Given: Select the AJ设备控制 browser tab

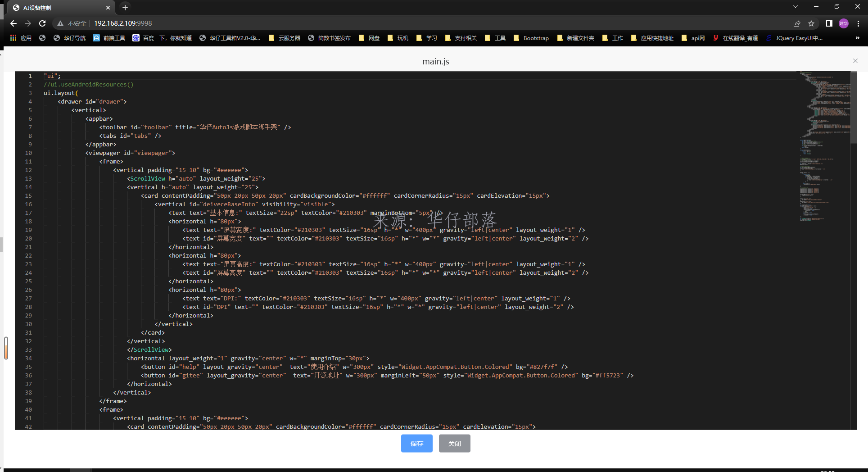Looking at the screenshot, I should click(x=59, y=8).
